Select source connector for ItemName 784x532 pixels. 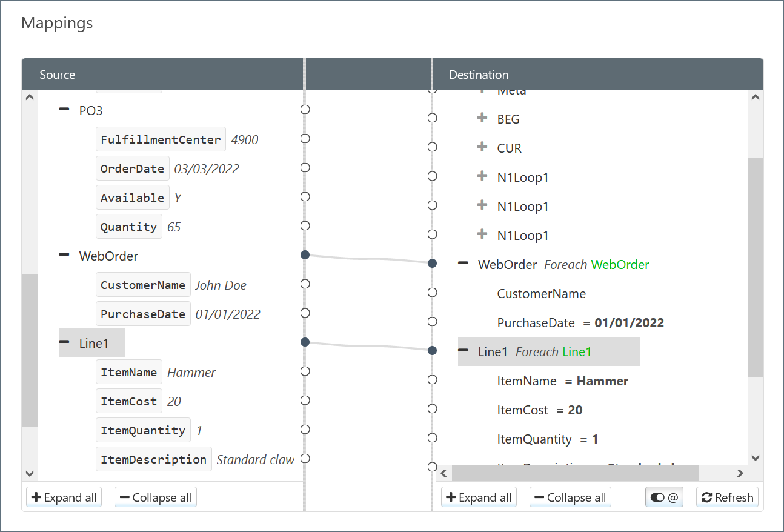[x=305, y=371]
